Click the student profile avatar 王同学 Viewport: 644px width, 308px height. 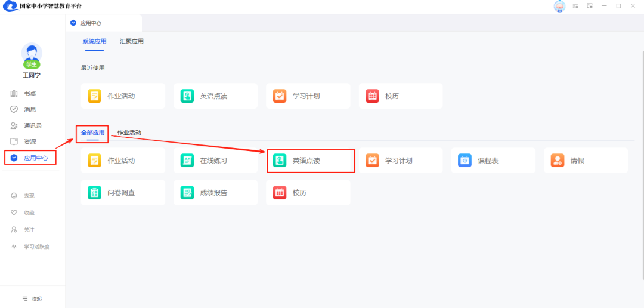[x=32, y=54]
